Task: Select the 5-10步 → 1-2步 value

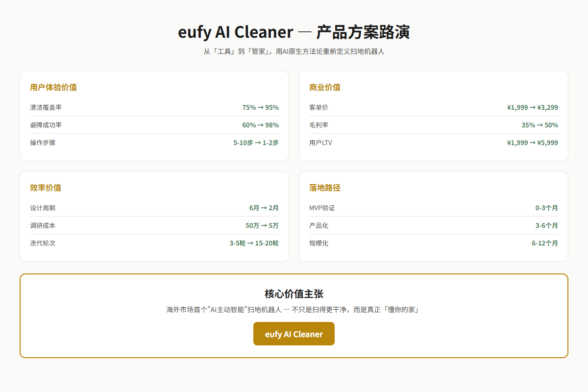Action: [x=256, y=143]
